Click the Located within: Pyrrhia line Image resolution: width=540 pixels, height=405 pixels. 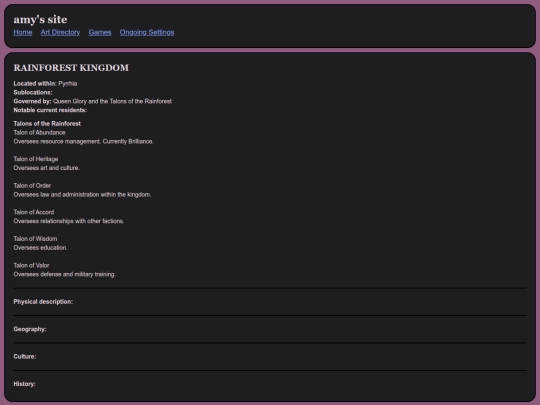(x=45, y=84)
